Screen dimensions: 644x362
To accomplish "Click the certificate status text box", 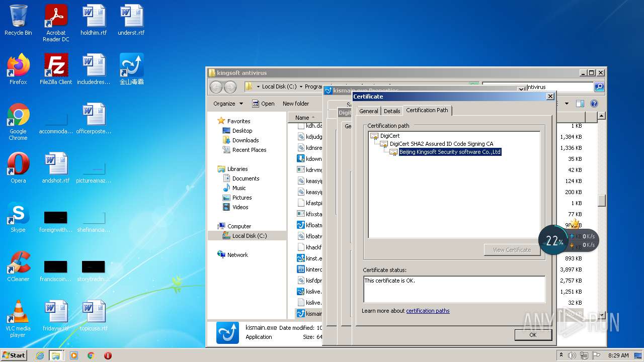I will pos(454,289).
